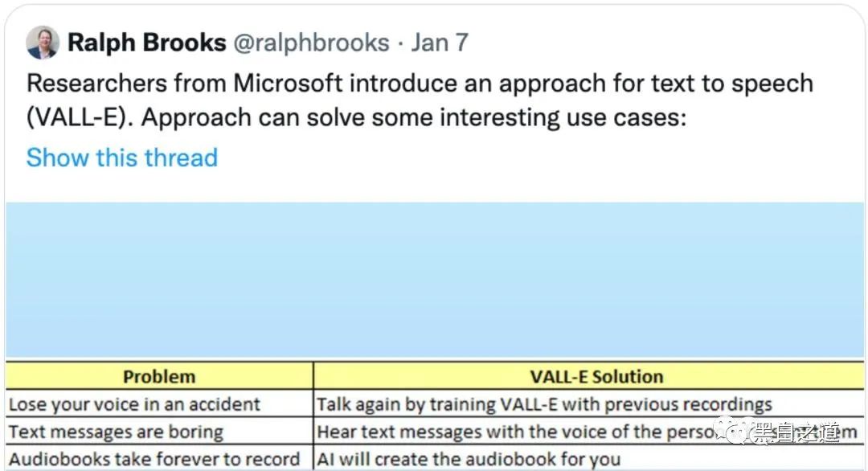The height and width of the screenshot is (471, 868).
Task: Select 'Hear text messages with the voice' cell
Action: tap(588, 432)
